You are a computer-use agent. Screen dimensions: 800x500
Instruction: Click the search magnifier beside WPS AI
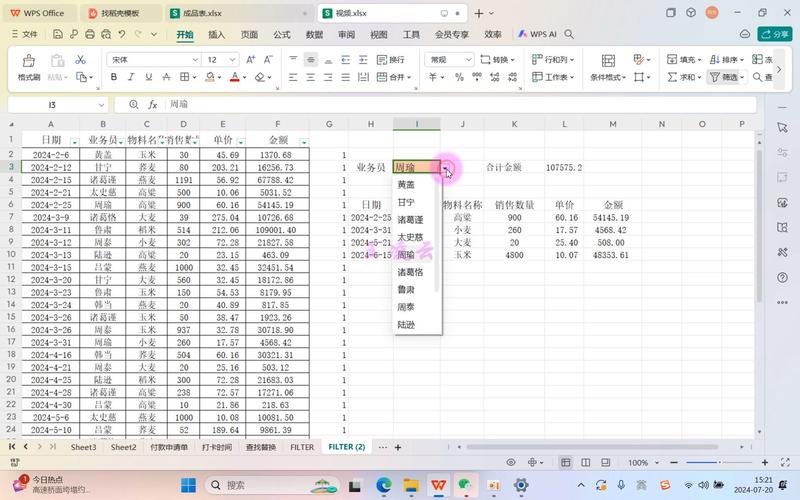click(569, 34)
